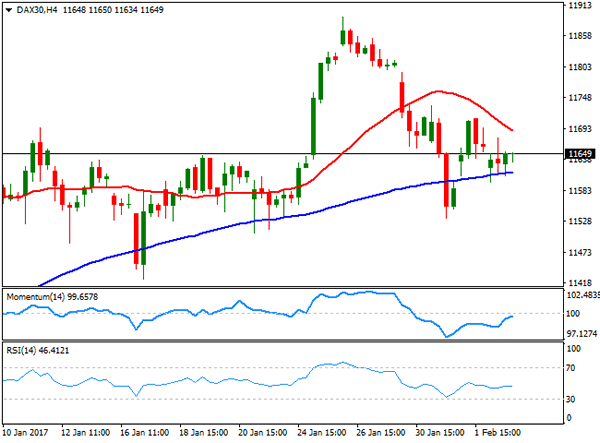600x443 pixels.
Task: Open the DAX30,H4 chart dropdown arrow
Action: 9,10
